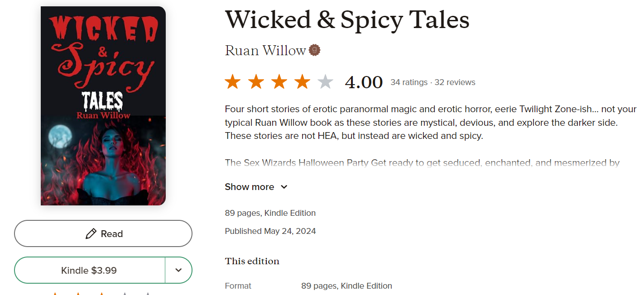
Task: Expand the description with Show more
Action: [x=250, y=186]
